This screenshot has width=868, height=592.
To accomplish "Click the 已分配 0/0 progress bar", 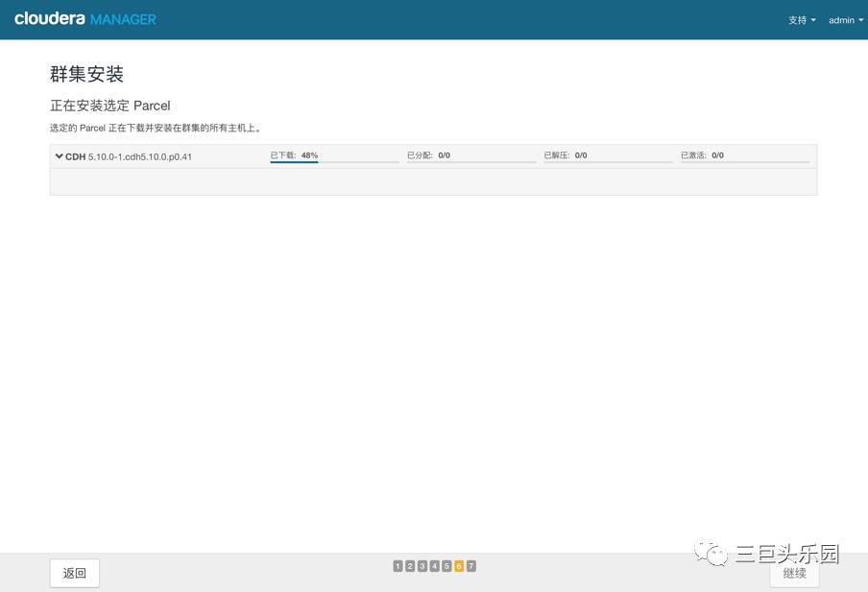I will point(471,156).
